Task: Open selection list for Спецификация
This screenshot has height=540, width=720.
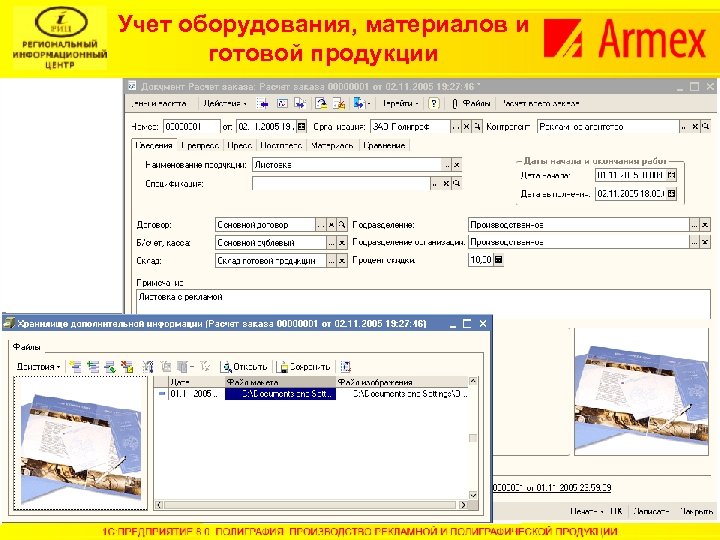Action: tap(435, 184)
